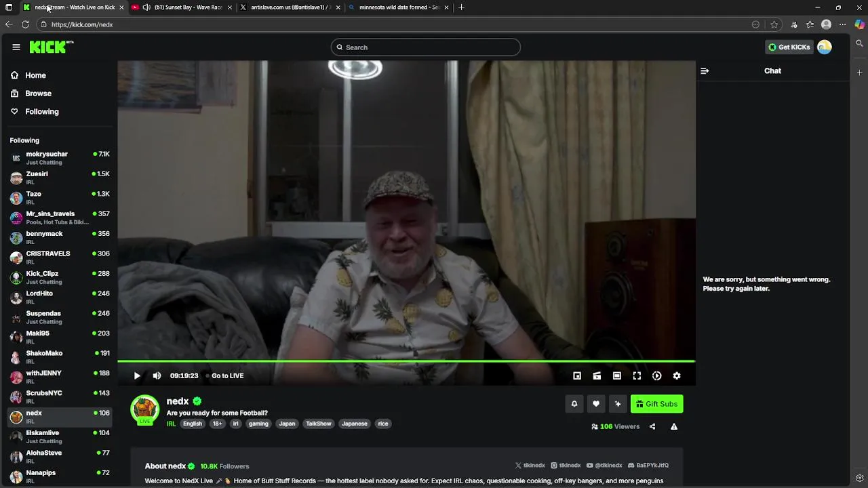Open ShakoMako channel
Screen dimensions: 868x488
pos(60,357)
